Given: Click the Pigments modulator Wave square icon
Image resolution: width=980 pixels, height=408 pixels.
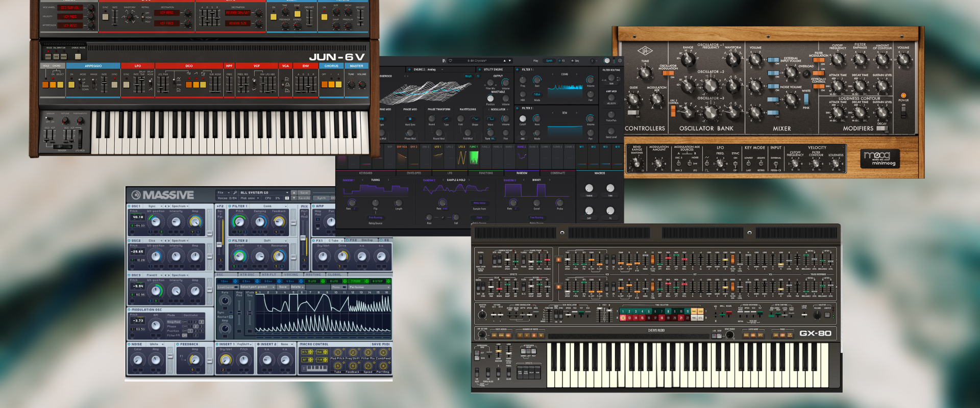Looking at the screenshot, I should [x=491, y=118].
